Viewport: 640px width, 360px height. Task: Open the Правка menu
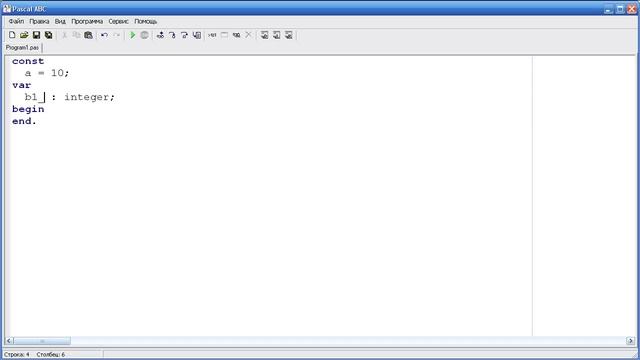click(39, 21)
